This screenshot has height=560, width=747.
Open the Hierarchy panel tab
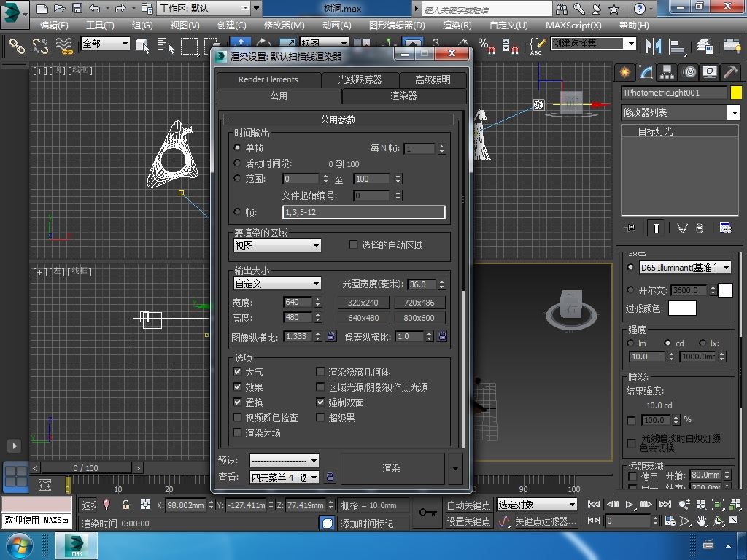tap(667, 72)
